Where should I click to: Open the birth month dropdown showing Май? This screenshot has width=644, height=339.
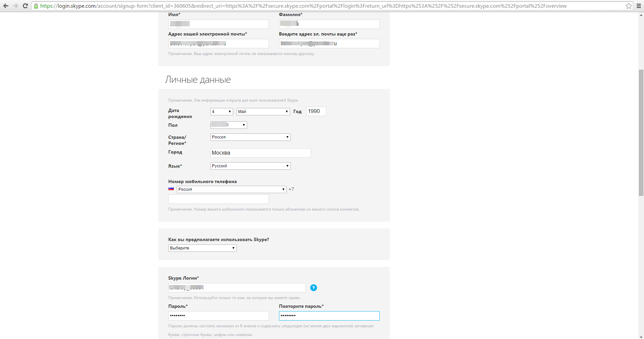[263, 112]
